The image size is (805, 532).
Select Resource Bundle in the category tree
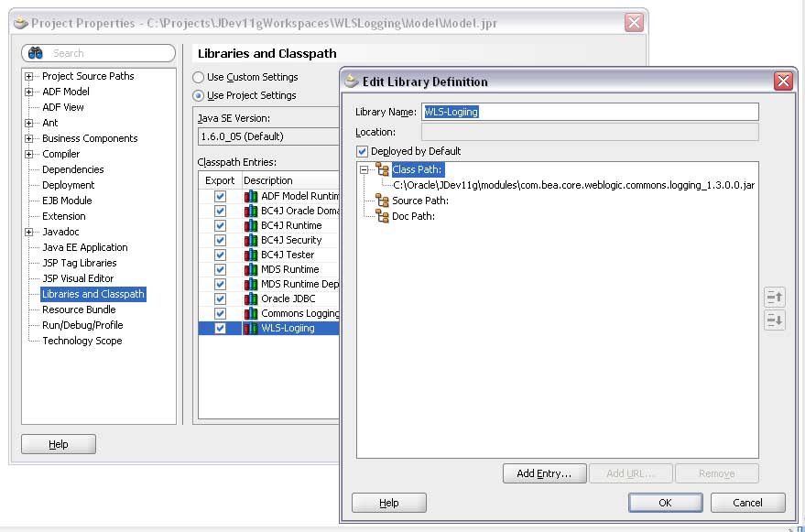click(79, 309)
